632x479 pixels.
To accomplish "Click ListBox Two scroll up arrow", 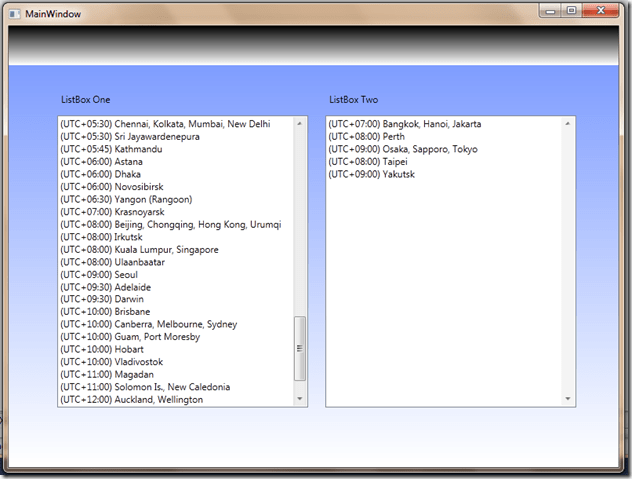I will tap(568, 124).
